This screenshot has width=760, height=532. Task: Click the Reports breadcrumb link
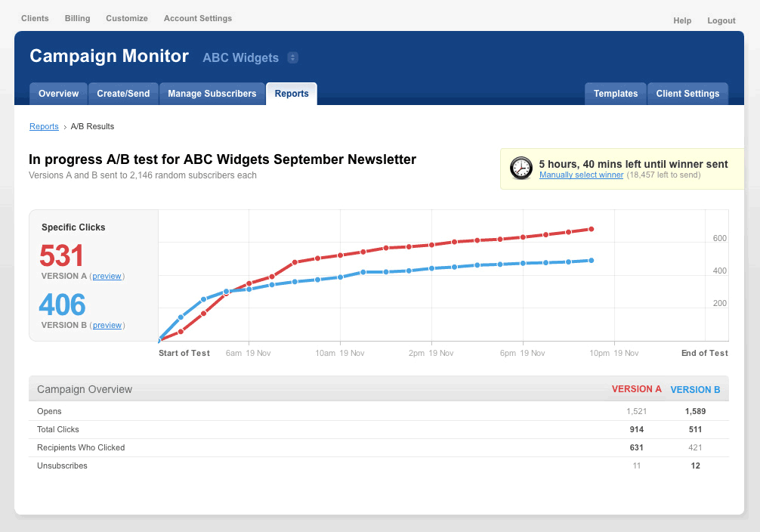(44, 126)
